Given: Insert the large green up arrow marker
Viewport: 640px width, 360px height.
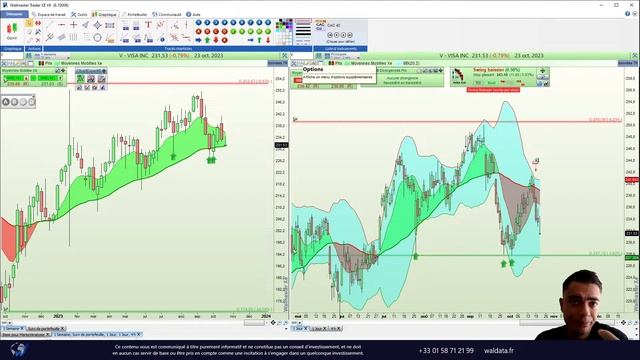Looking at the screenshot, I should pyautogui.click(x=207, y=40).
